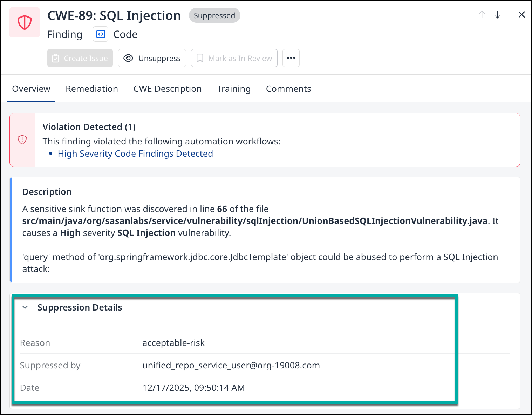Screen dimensions: 532x415
Task: Click the Suppressed status badge
Action: coord(214,16)
